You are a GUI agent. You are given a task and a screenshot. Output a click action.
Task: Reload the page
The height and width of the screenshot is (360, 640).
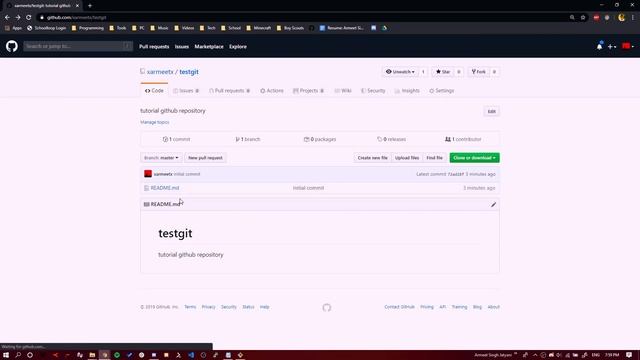29,18
